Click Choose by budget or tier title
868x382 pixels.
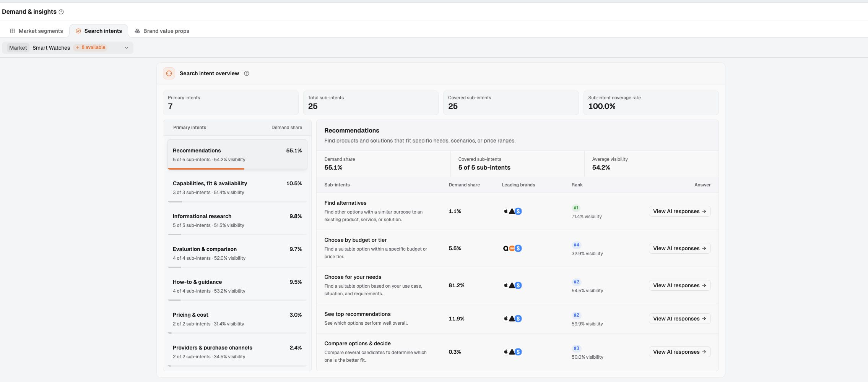(x=355, y=240)
